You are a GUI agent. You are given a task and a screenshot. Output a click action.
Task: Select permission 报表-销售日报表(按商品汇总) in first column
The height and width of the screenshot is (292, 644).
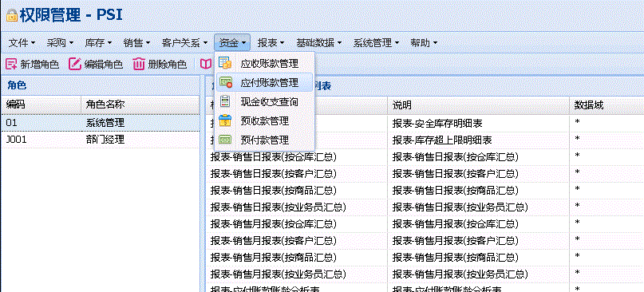point(274,191)
